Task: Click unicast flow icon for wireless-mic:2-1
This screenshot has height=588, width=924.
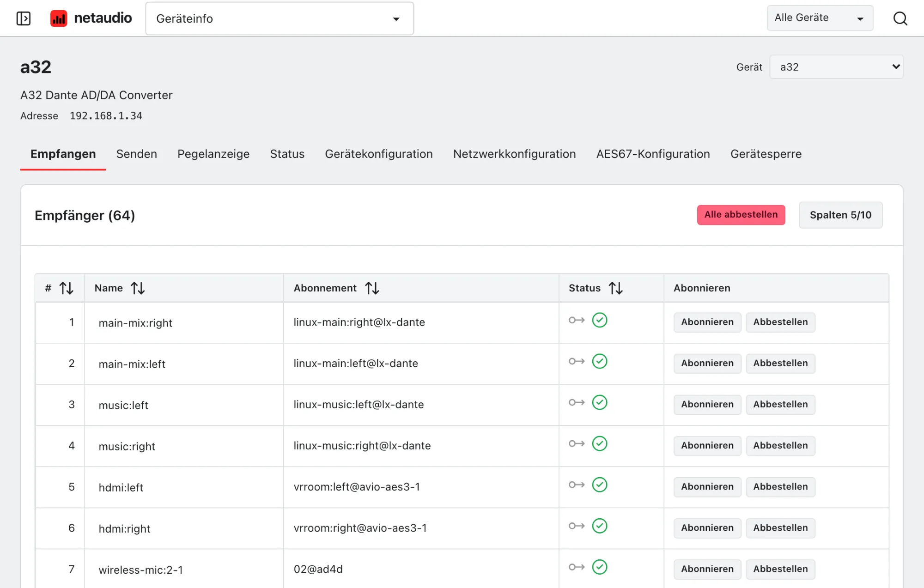Action: (x=577, y=567)
